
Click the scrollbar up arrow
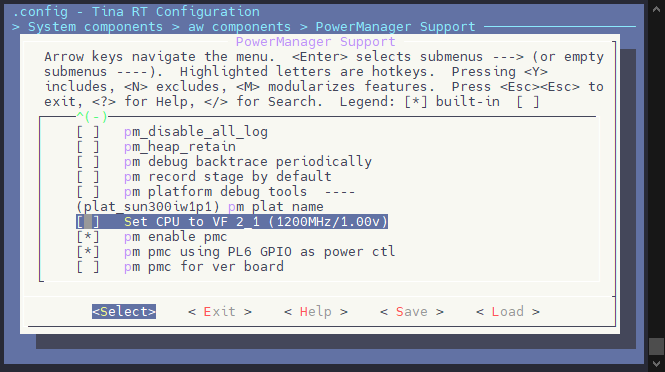(656, 9)
